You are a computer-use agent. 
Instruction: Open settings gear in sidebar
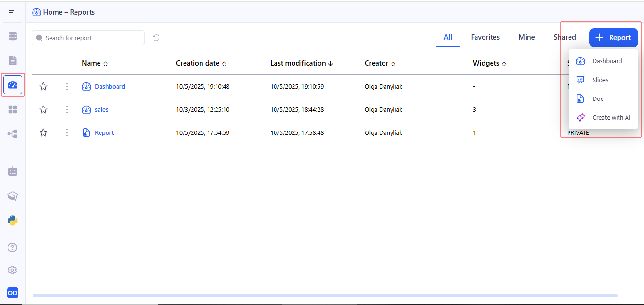(x=13, y=270)
